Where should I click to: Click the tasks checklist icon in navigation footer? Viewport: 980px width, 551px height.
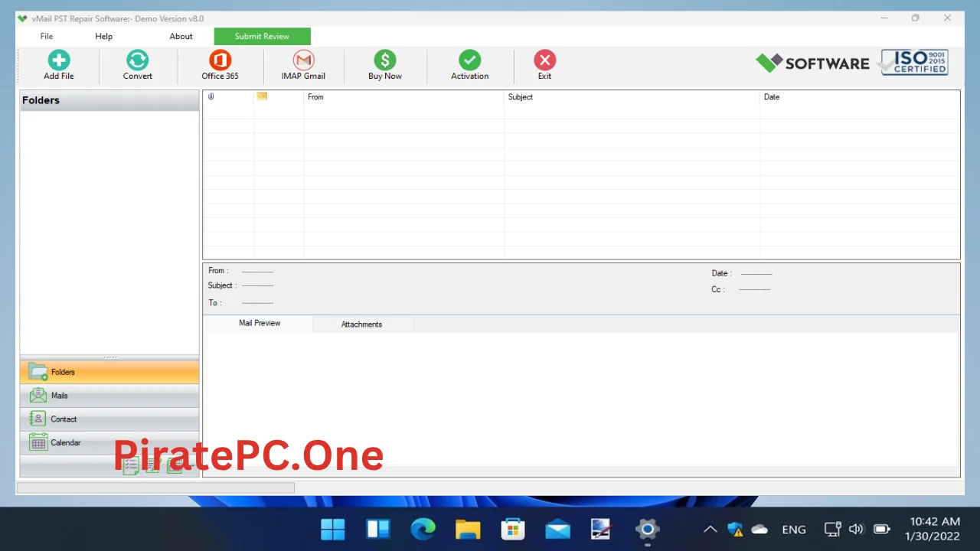click(131, 465)
